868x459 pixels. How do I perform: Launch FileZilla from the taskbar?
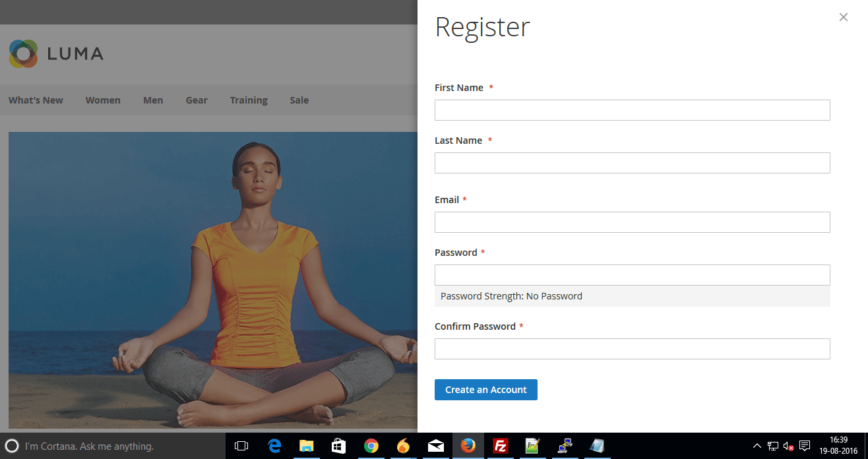click(501, 446)
